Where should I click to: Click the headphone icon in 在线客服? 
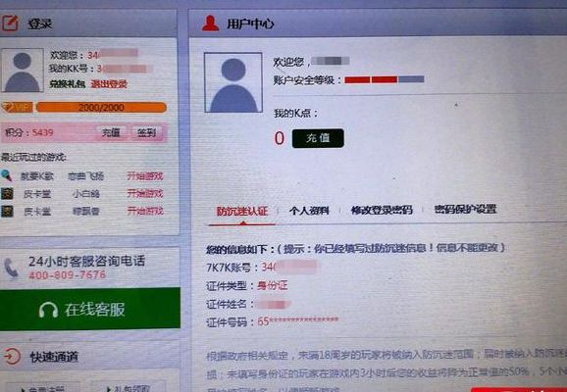coord(48,310)
